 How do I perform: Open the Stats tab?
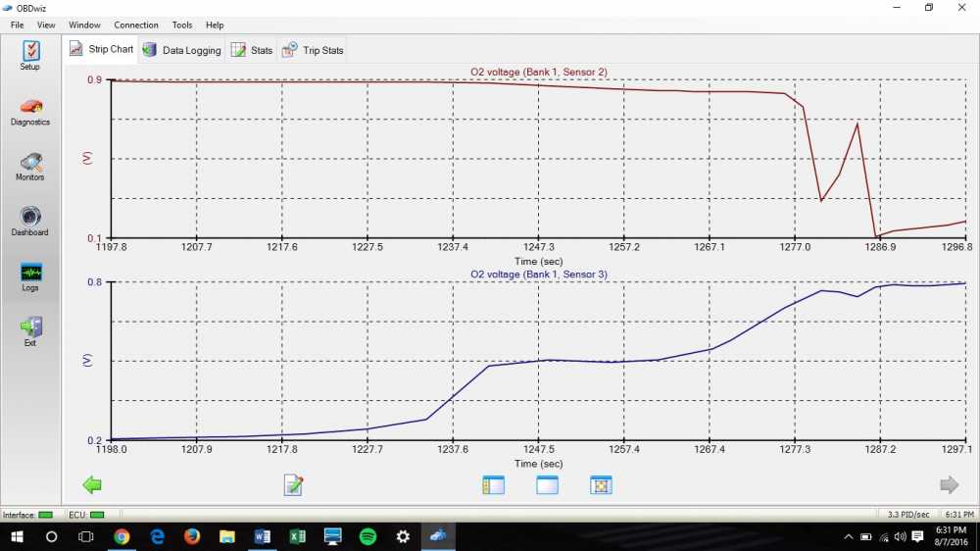(251, 50)
